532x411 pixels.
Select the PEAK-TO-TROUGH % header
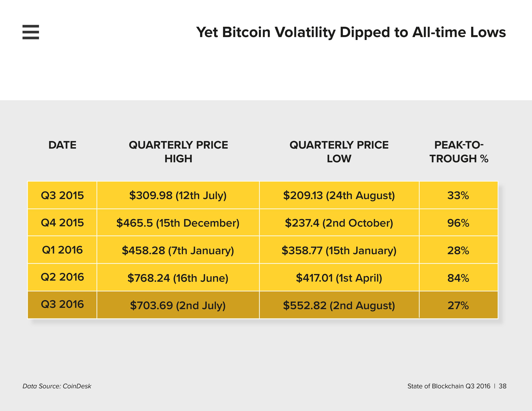click(x=459, y=152)
